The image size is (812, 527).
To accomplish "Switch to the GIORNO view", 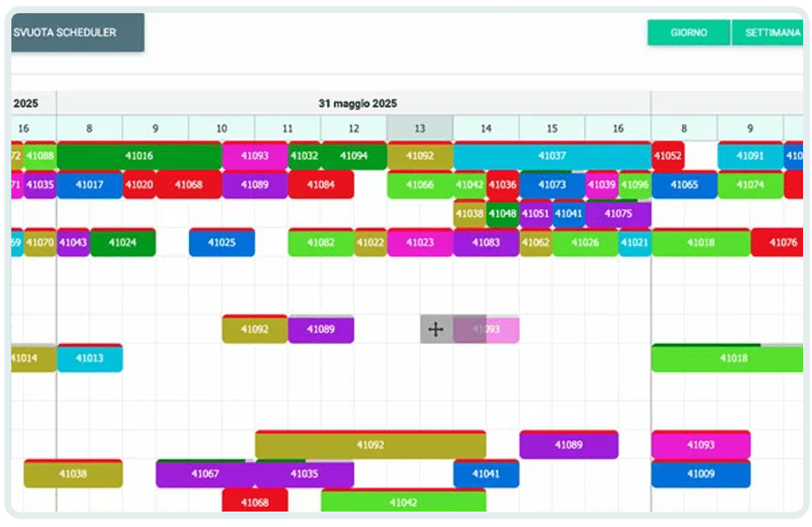I will [689, 33].
